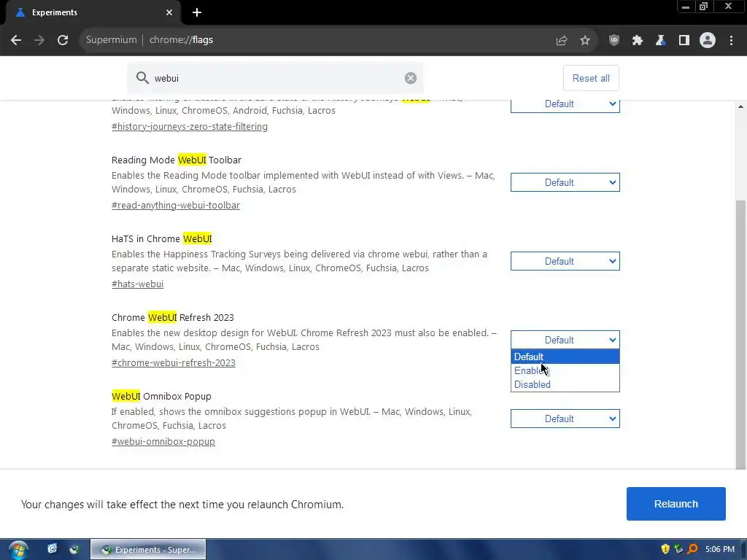Click the Reading Mode WebUI Toolbar title
Image resolution: width=747 pixels, height=560 pixels.
tap(177, 160)
